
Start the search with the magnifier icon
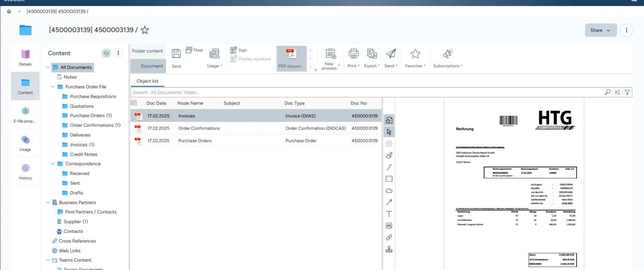pos(608,92)
